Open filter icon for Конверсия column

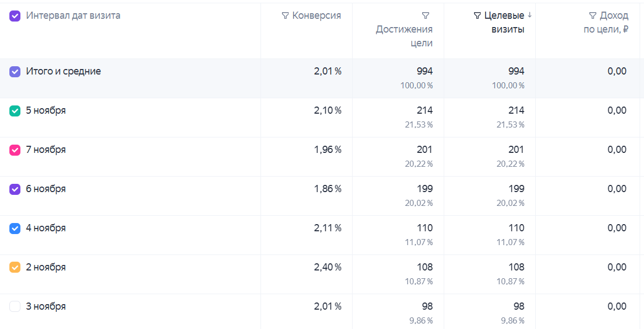pos(285,16)
